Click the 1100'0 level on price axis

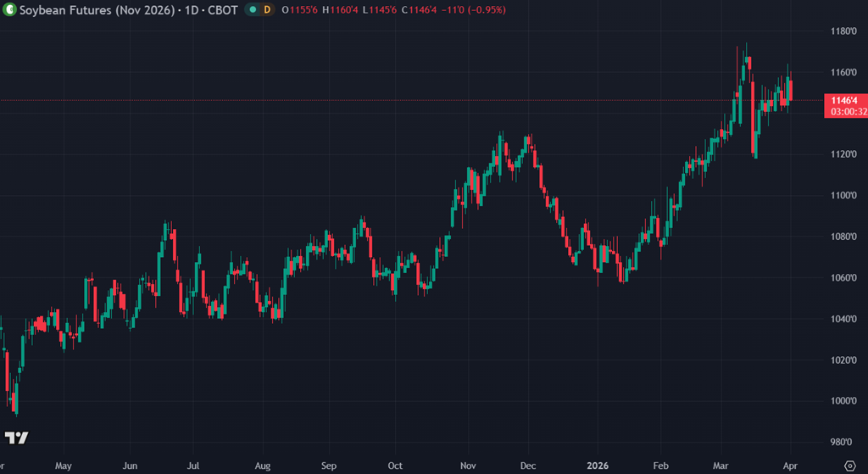pyautogui.click(x=843, y=196)
